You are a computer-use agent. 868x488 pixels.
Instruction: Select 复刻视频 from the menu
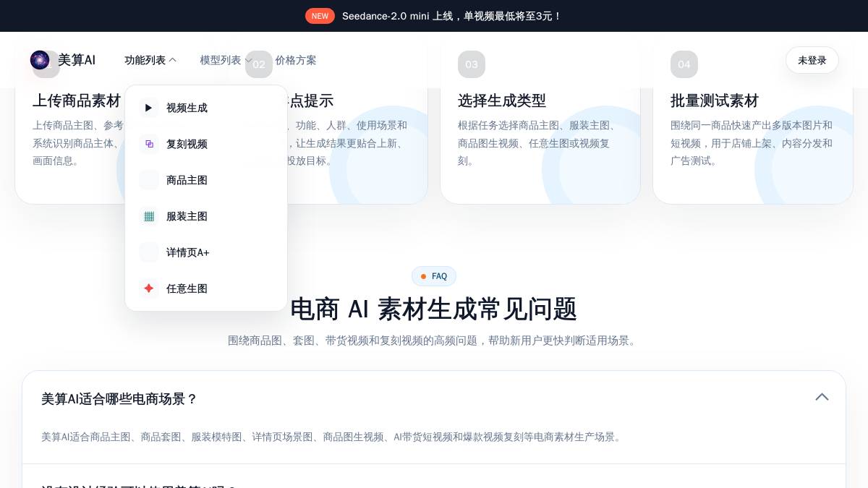click(x=206, y=144)
